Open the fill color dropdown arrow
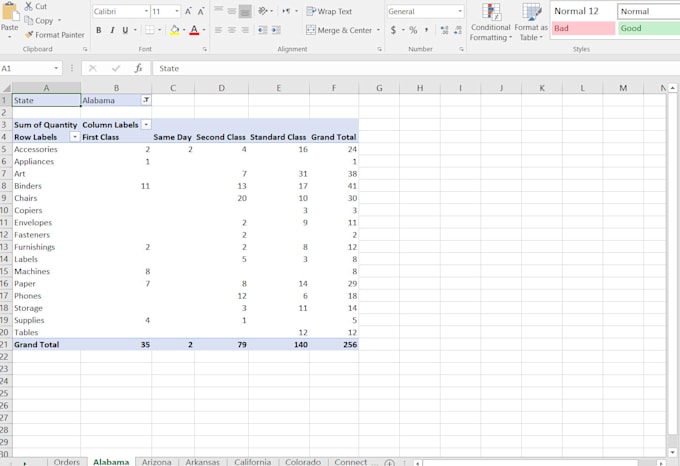This screenshot has height=466, width=680. [x=184, y=30]
